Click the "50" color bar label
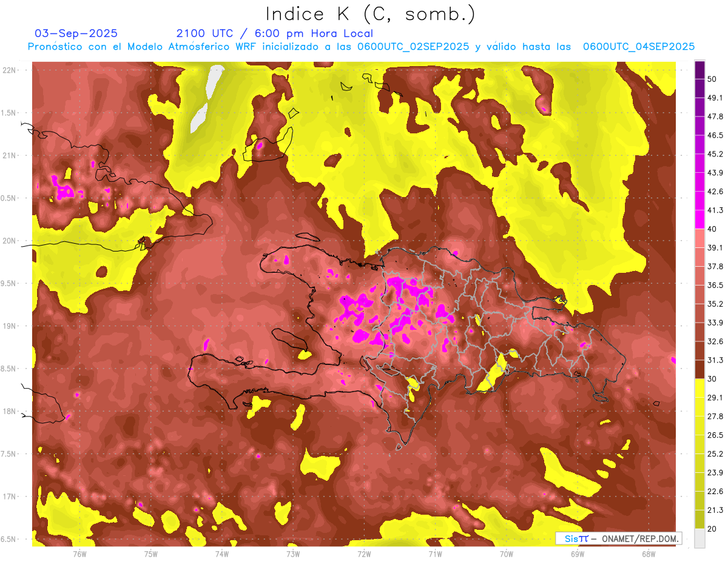This screenshot has width=728, height=562. [x=712, y=79]
